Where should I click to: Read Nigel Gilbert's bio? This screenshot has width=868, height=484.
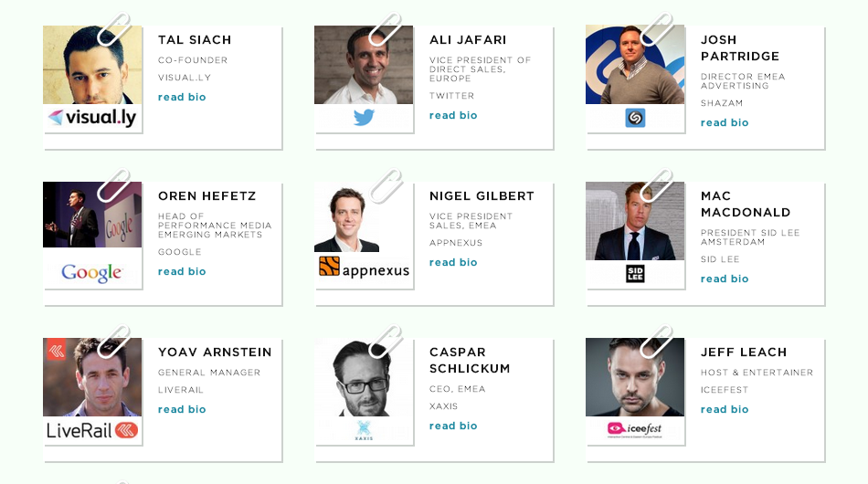pos(453,262)
